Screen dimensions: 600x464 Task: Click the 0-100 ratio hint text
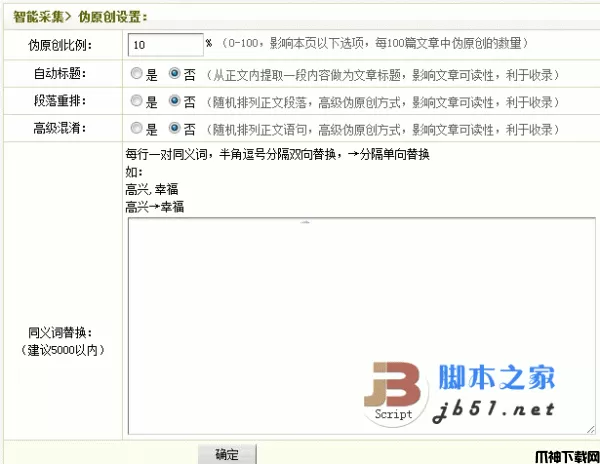[x=374, y=43]
